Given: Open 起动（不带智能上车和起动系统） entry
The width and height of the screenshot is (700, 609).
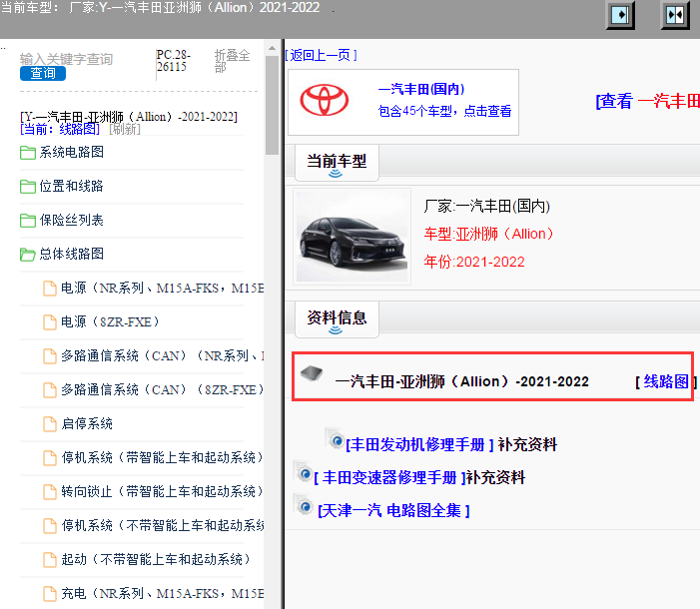Looking at the screenshot, I should tap(156, 559).
